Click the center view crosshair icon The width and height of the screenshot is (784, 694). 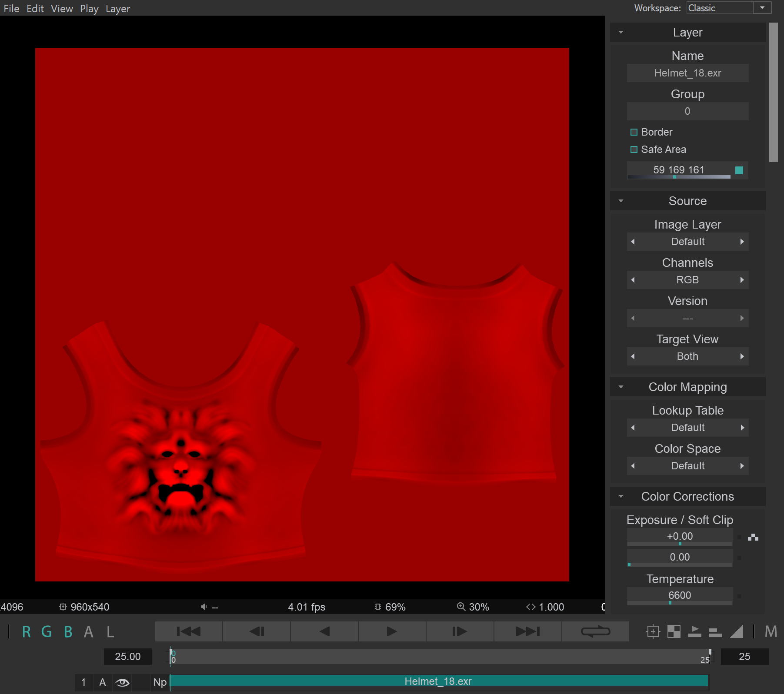click(653, 631)
